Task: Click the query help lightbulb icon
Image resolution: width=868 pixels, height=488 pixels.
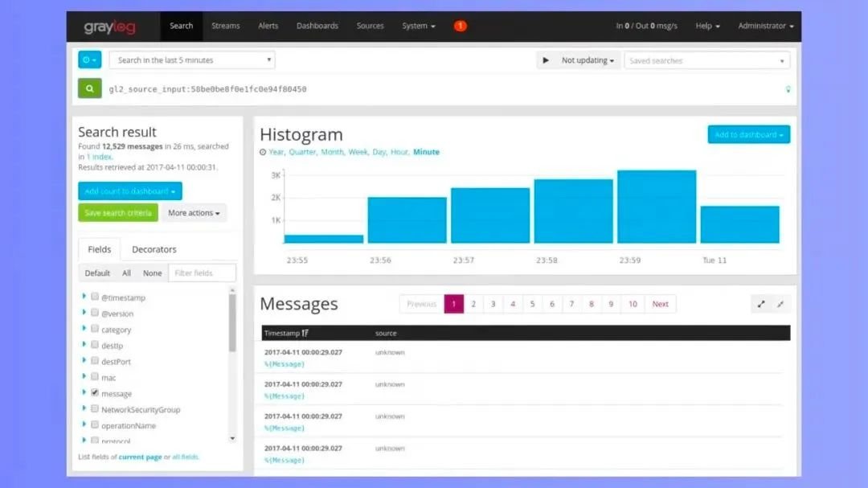Action: point(788,89)
